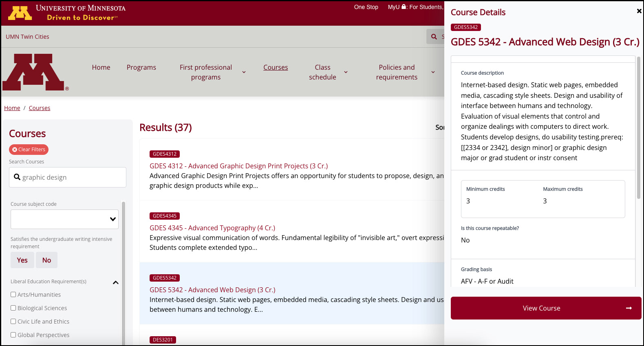Open First professional programs menu
Viewport: 644px width, 346px height.
click(x=206, y=72)
